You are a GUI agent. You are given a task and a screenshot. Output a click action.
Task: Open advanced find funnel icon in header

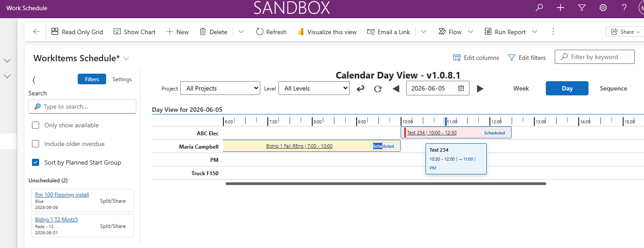pyautogui.click(x=582, y=8)
